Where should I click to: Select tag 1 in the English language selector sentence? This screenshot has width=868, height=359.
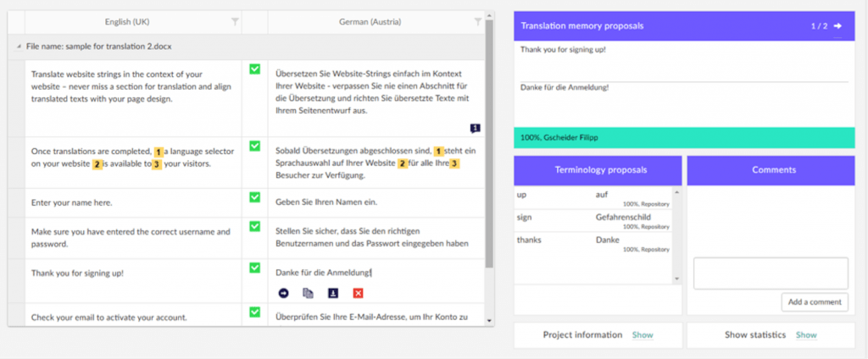[159, 152]
